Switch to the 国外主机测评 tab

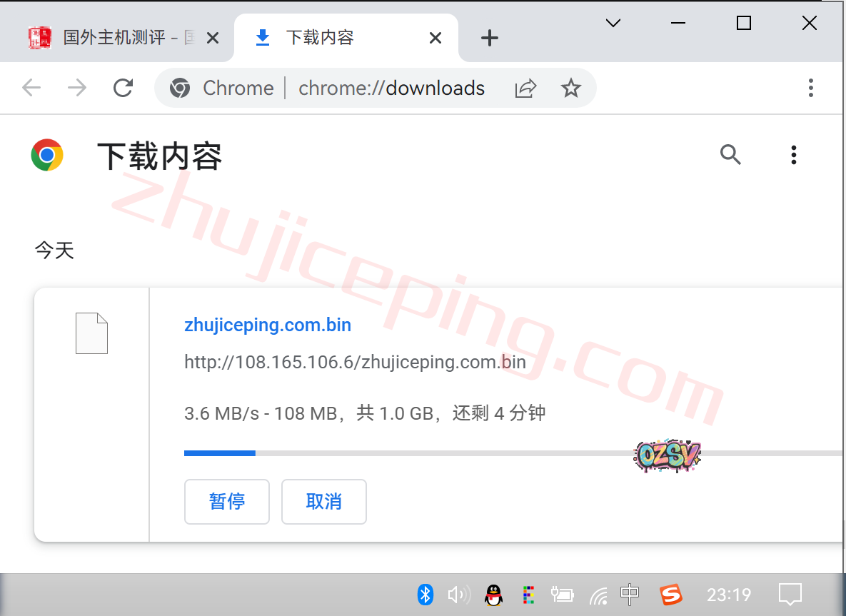click(114, 38)
